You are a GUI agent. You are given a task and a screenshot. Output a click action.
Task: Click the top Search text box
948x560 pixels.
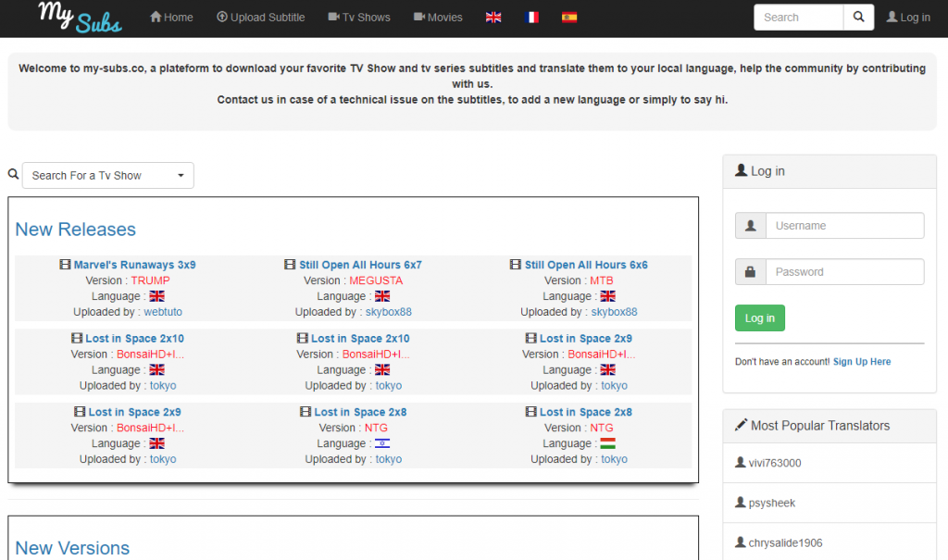pyautogui.click(x=798, y=18)
